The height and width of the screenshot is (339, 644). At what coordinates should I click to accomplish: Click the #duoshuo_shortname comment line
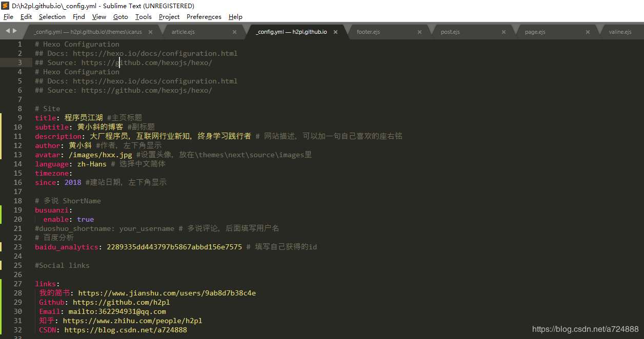[x=157, y=228]
